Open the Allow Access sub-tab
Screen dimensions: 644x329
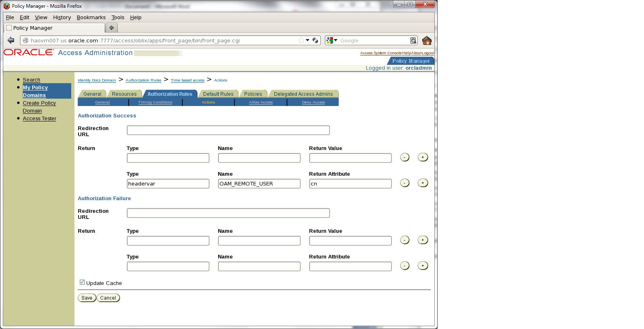(x=261, y=102)
